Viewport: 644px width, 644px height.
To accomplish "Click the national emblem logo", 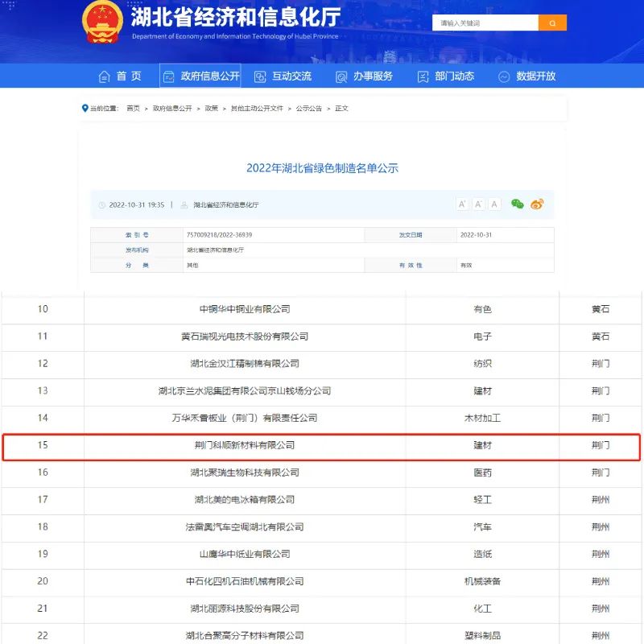I will click(102, 23).
